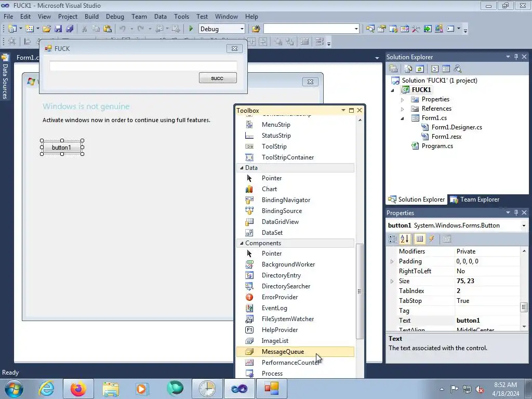Save the current file with floppy icon
This screenshot has width=532, height=399.
[58, 29]
